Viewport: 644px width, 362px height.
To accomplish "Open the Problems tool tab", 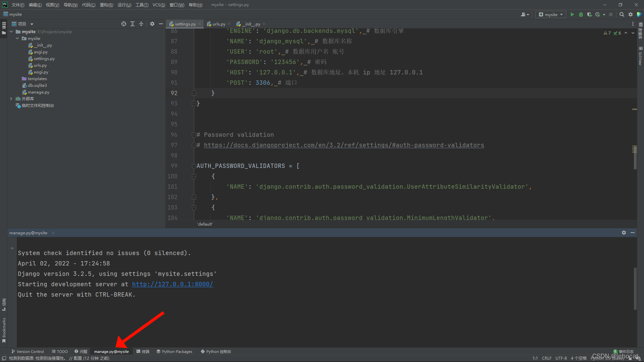I will point(81,352).
